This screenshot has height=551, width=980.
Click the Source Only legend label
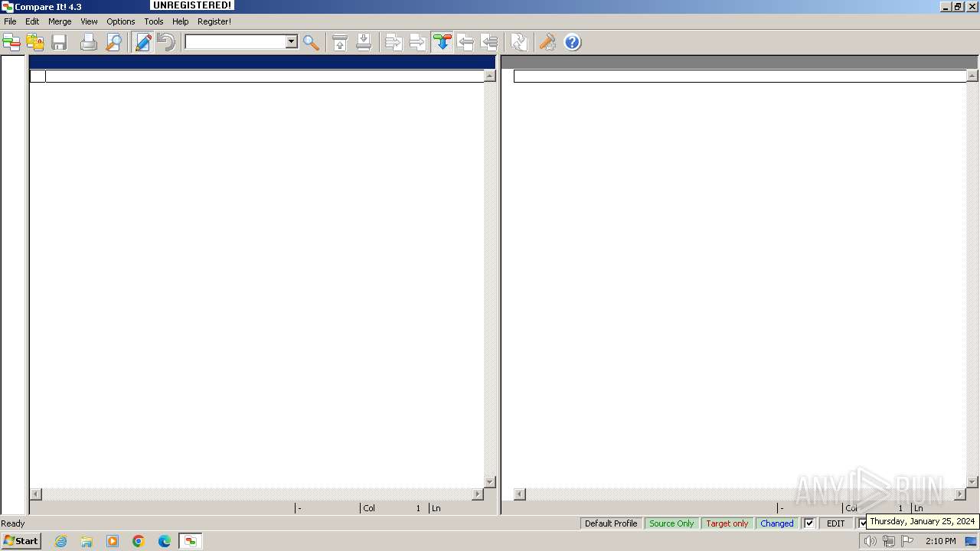click(x=671, y=523)
